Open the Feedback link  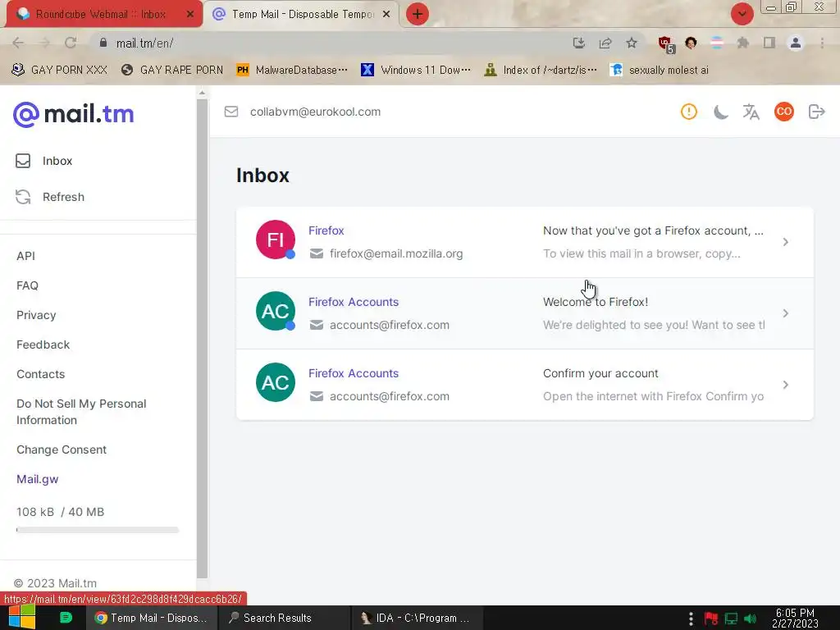click(43, 345)
